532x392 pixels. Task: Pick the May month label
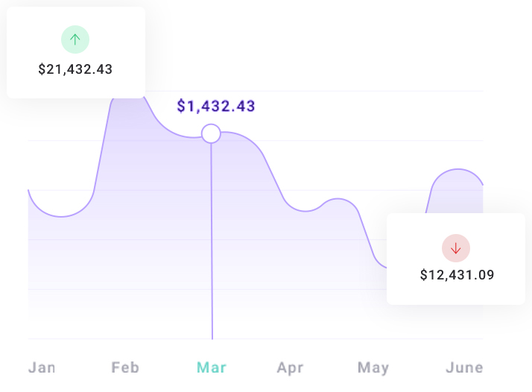click(x=373, y=367)
